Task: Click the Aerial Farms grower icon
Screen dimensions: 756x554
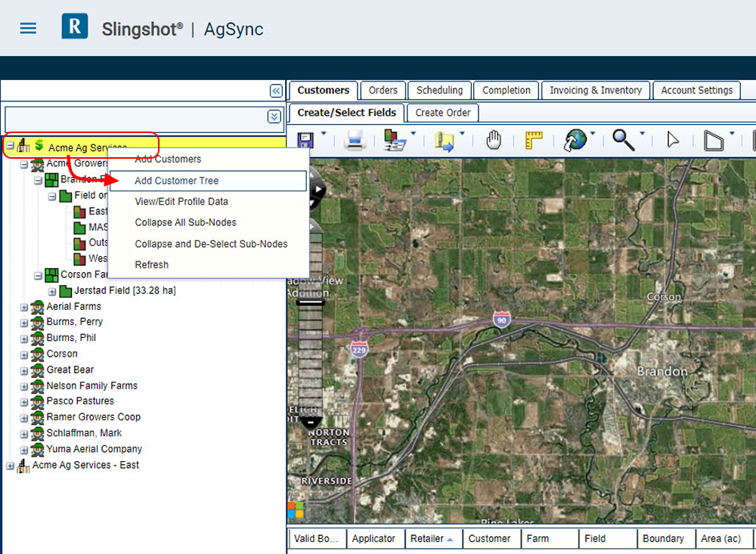Action: point(37,307)
